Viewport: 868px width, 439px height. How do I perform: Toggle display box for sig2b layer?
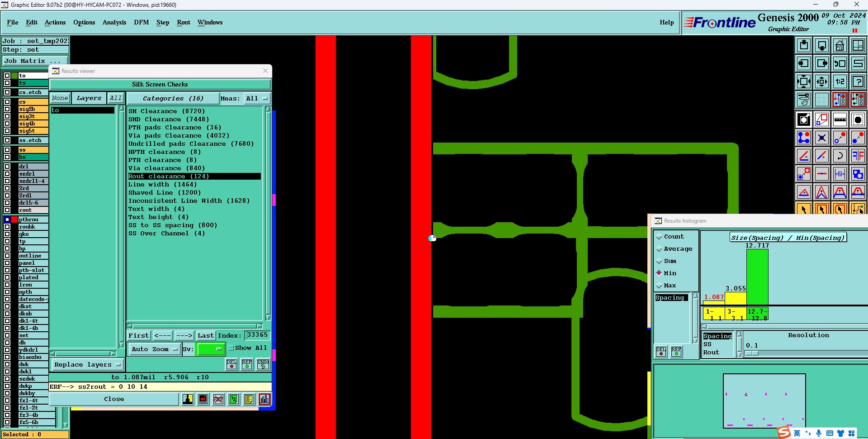7,109
